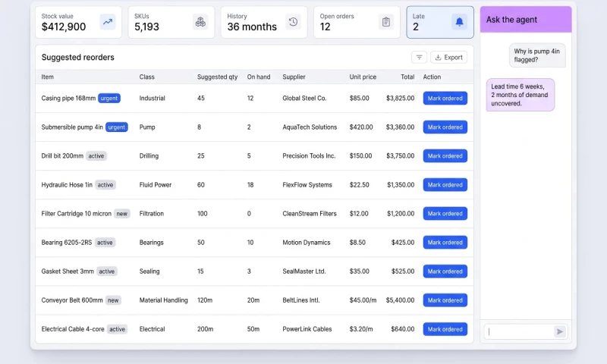Click the Suggested qty column header
This screenshot has width=607, height=364.
217,77
